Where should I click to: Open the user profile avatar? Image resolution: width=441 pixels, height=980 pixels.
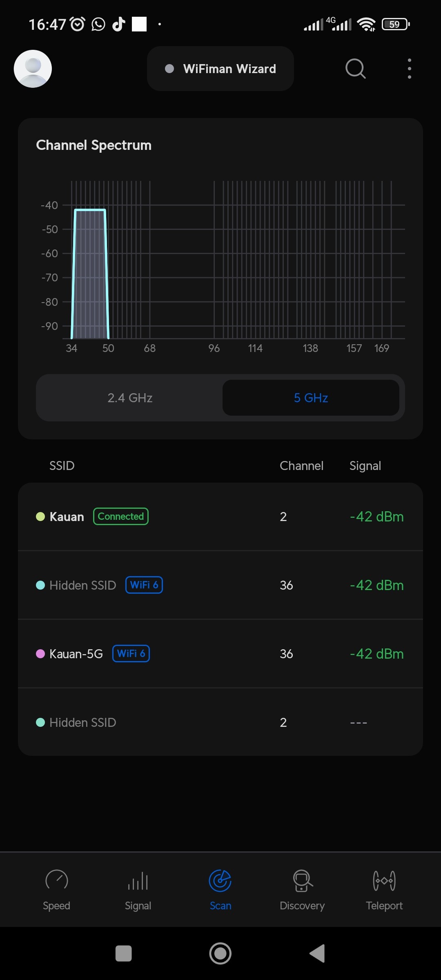tap(33, 69)
